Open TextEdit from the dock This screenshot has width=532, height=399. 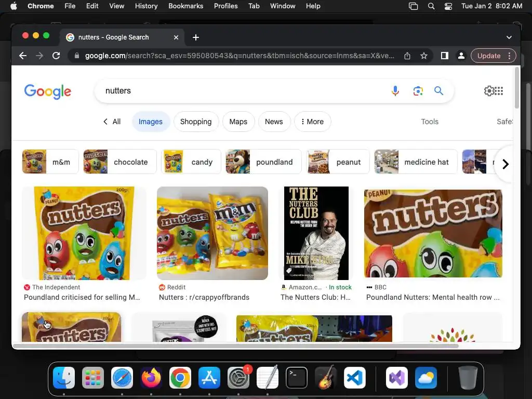268,378
